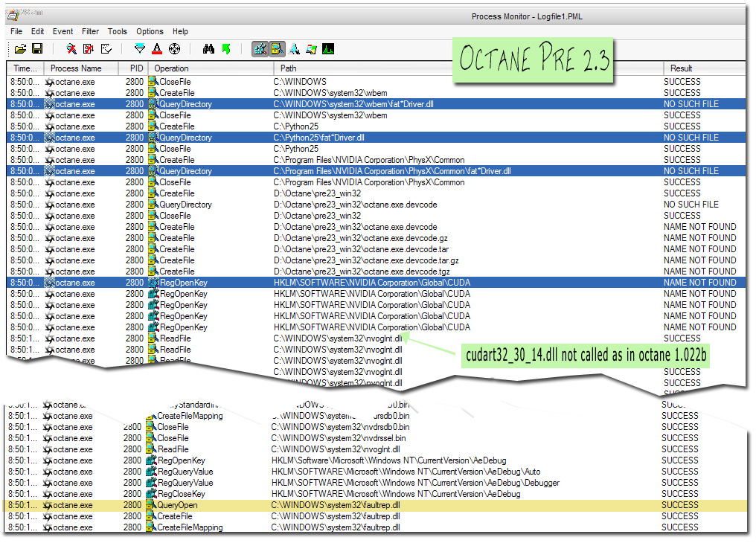Click path D:\Octane\pre23_win32\octane.exe.devcode.tgz
The height and width of the screenshot is (546, 756).
click(x=362, y=272)
